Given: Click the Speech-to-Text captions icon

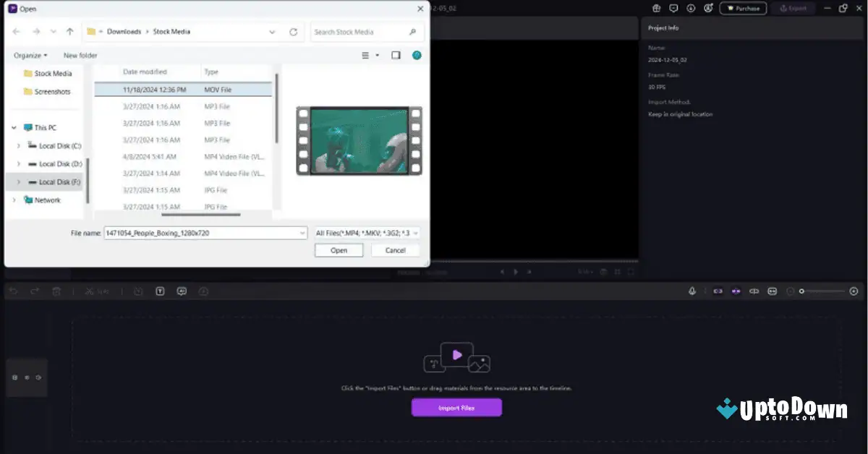Looking at the screenshot, I should click(182, 291).
